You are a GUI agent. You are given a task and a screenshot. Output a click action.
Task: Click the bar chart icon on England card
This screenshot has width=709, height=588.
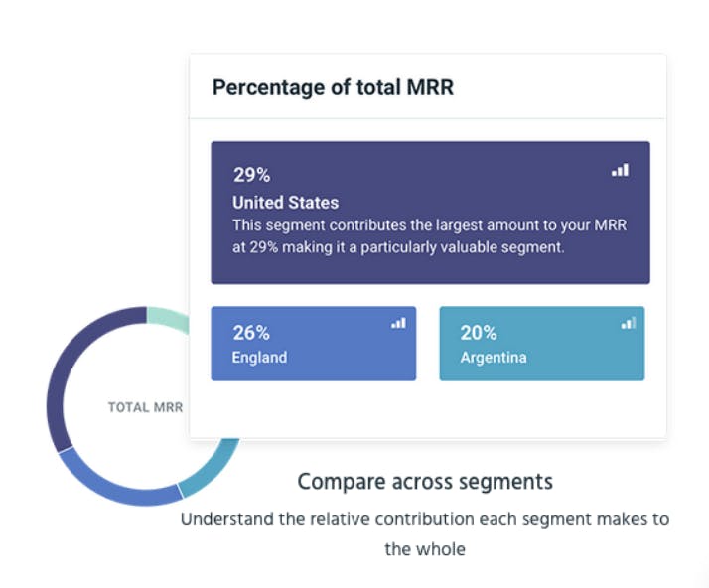pyautogui.click(x=398, y=323)
